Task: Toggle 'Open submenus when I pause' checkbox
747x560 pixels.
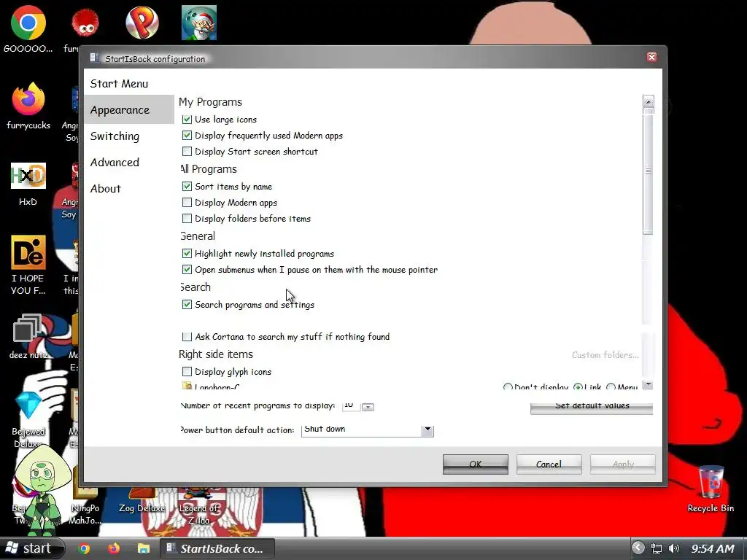Action: coord(187,270)
